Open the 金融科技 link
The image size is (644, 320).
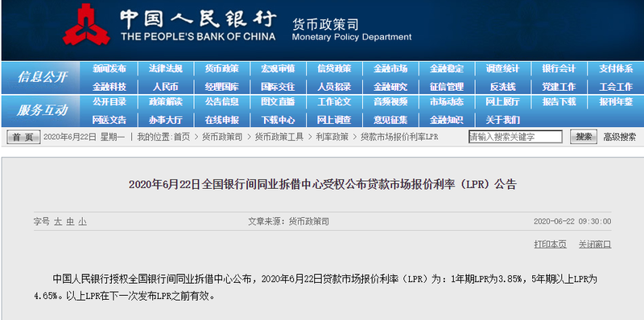[x=109, y=87]
